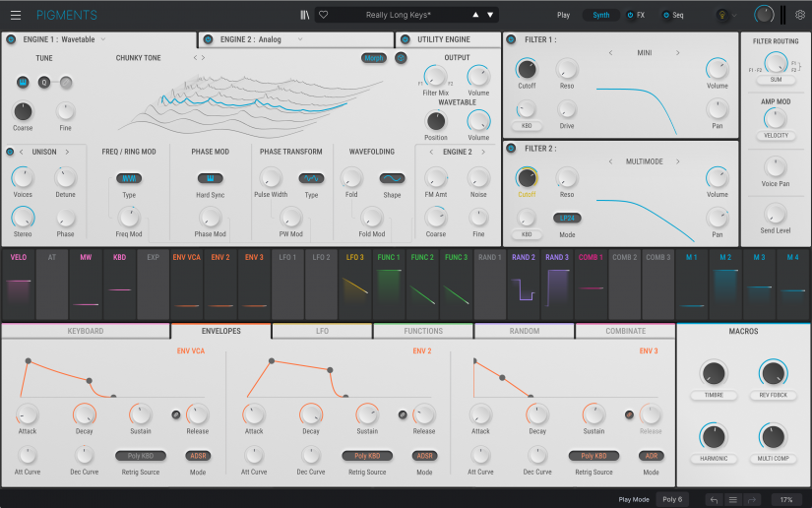Click the undo arrow in status bar
Screen dimensions: 812x508
(714, 499)
